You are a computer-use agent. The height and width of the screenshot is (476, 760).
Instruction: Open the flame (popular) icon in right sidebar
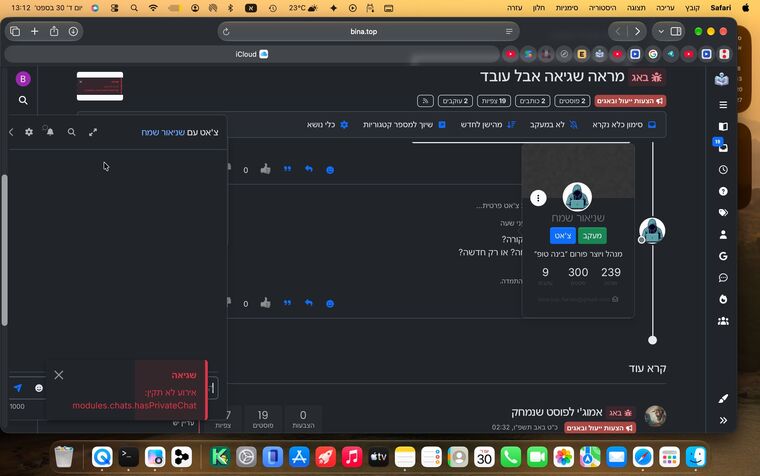pos(723,300)
